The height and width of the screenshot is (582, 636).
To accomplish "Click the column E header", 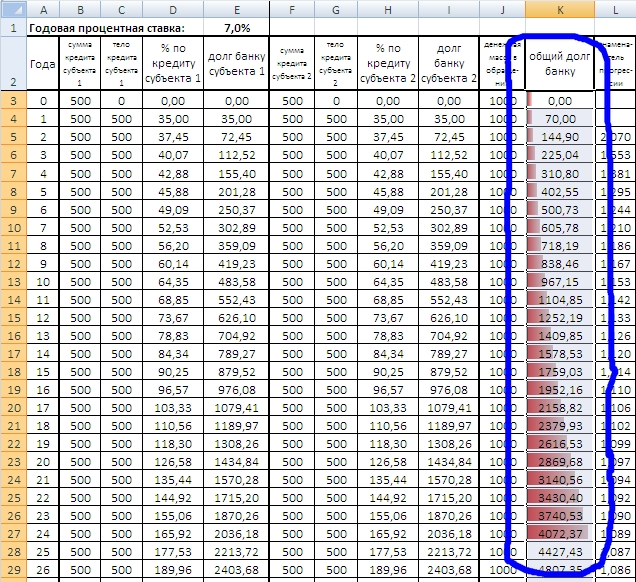I will pos(236,9).
